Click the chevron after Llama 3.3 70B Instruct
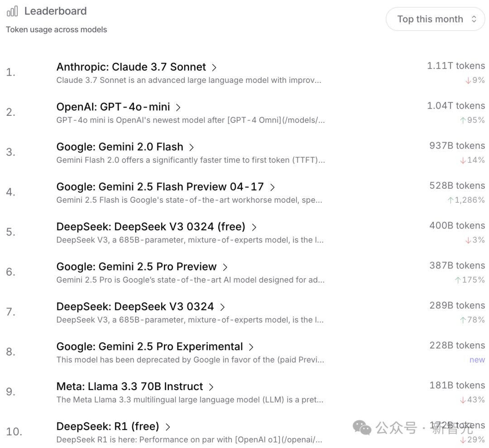This screenshot has height=448, width=489. 211,386
